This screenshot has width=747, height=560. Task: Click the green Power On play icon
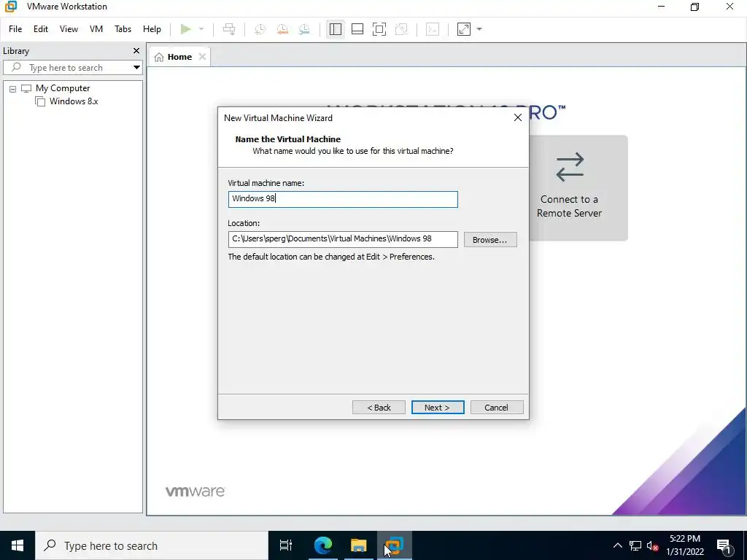186,29
